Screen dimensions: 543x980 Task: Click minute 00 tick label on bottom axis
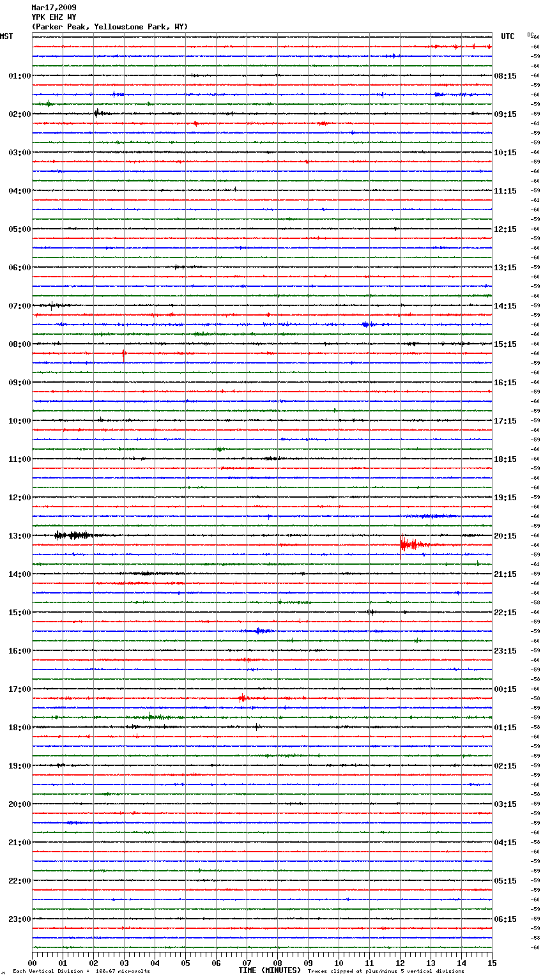click(32, 963)
